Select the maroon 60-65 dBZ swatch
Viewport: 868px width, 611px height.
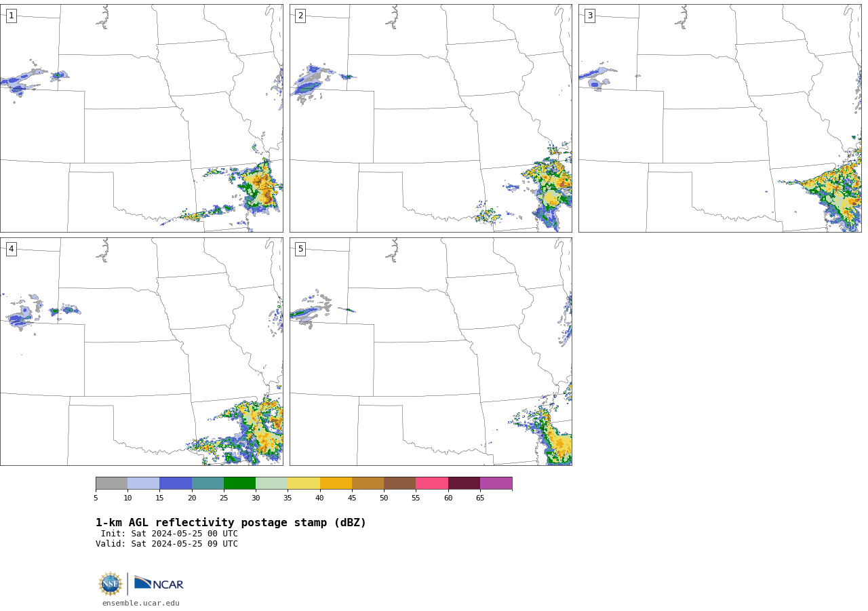point(464,483)
